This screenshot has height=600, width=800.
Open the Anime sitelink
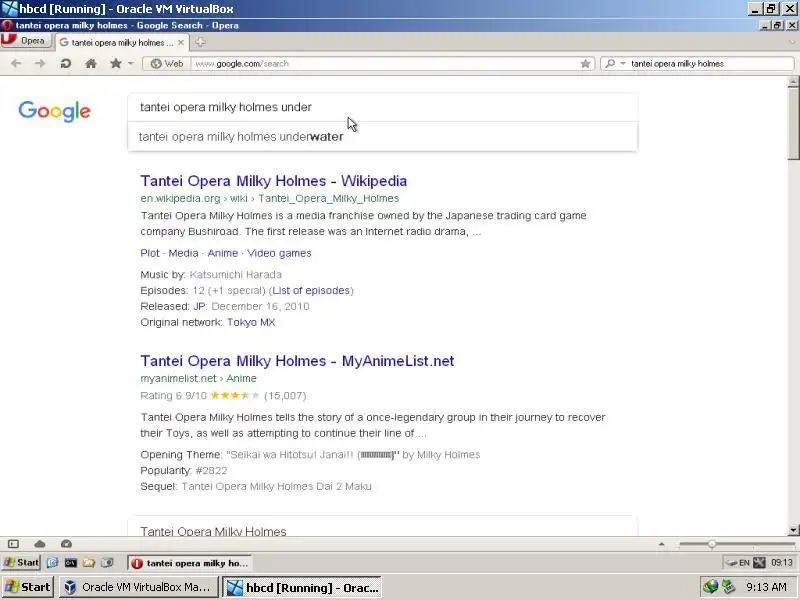[222, 253]
